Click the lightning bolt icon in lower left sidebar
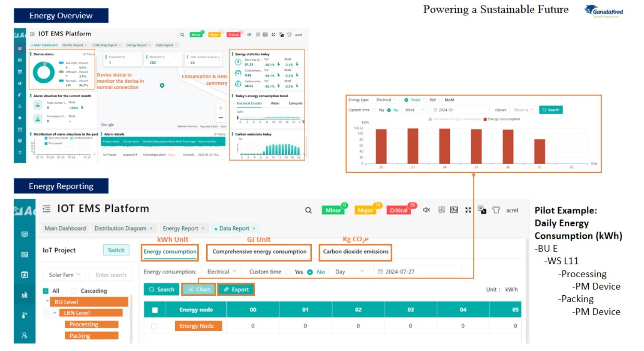Image resolution: width=644 pixels, height=351 pixels. 24,275
